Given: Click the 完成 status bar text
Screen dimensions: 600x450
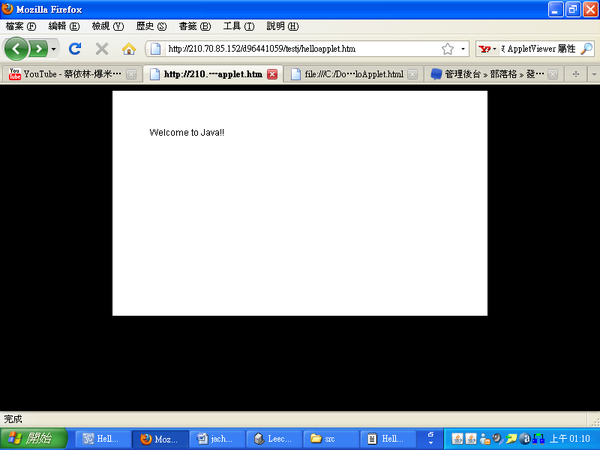Looking at the screenshot, I should coord(13,419).
